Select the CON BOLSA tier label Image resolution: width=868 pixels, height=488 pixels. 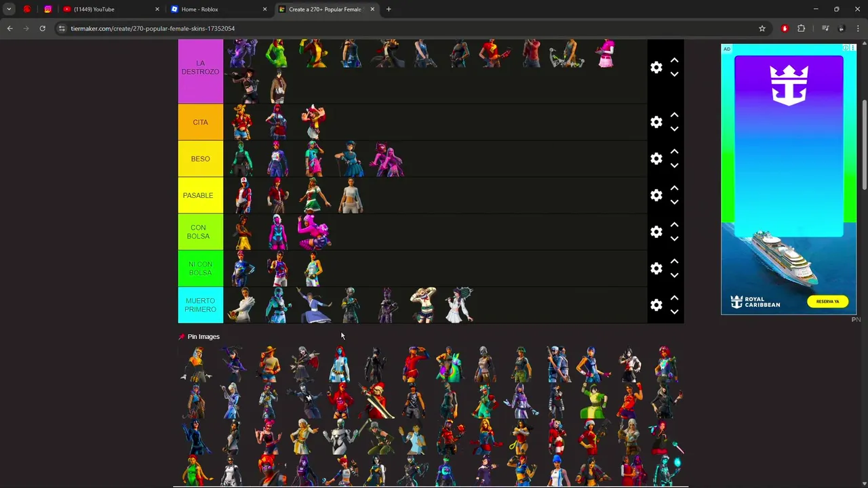pos(200,232)
